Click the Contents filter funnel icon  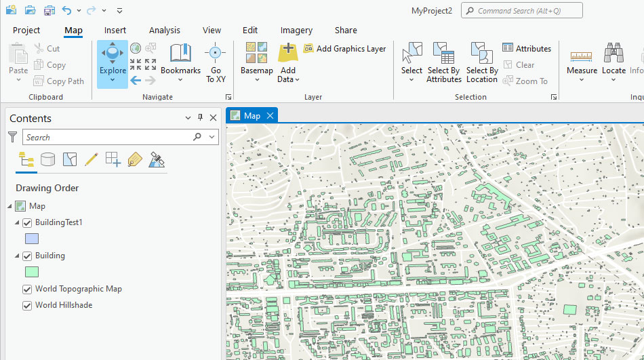[13, 137]
